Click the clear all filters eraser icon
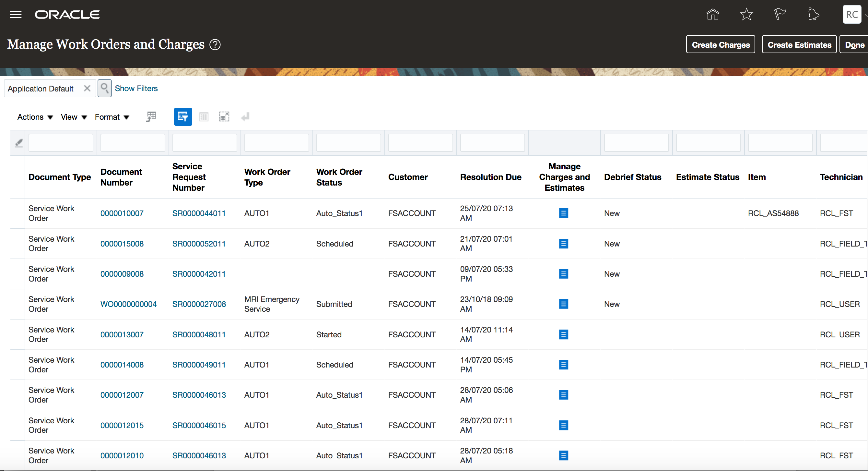868x471 pixels. (x=19, y=143)
